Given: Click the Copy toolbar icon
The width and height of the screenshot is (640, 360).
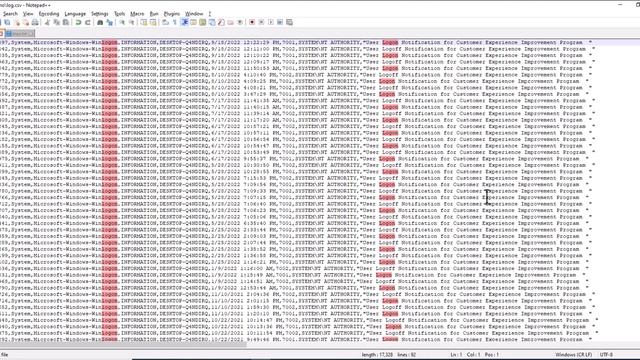Looking at the screenshot, I should [x=57, y=22].
